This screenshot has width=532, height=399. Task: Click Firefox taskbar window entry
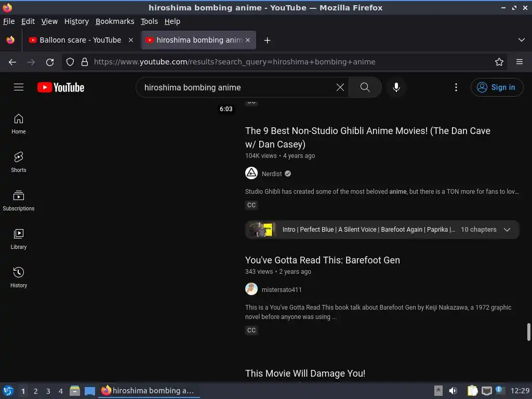(149, 391)
